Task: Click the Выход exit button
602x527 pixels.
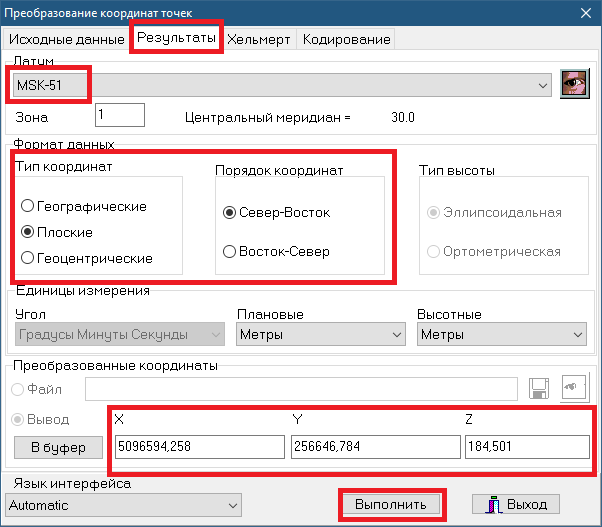Action: click(x=516, y=504)
